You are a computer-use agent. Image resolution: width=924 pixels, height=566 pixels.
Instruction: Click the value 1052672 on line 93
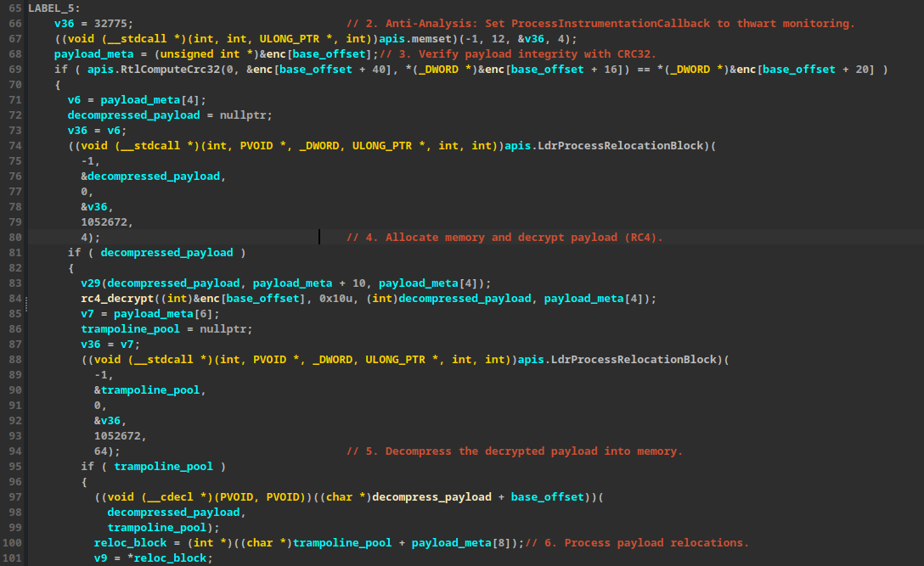click(x=117, y=437)
